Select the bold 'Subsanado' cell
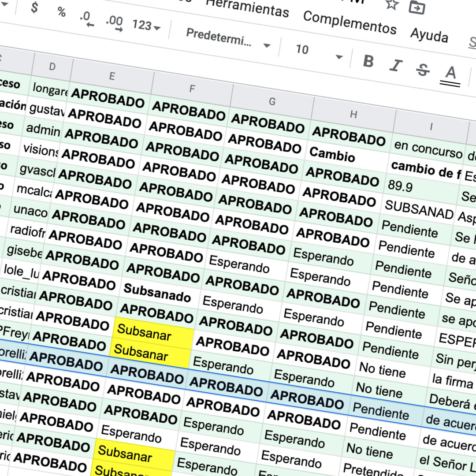 tap(160, 293)
